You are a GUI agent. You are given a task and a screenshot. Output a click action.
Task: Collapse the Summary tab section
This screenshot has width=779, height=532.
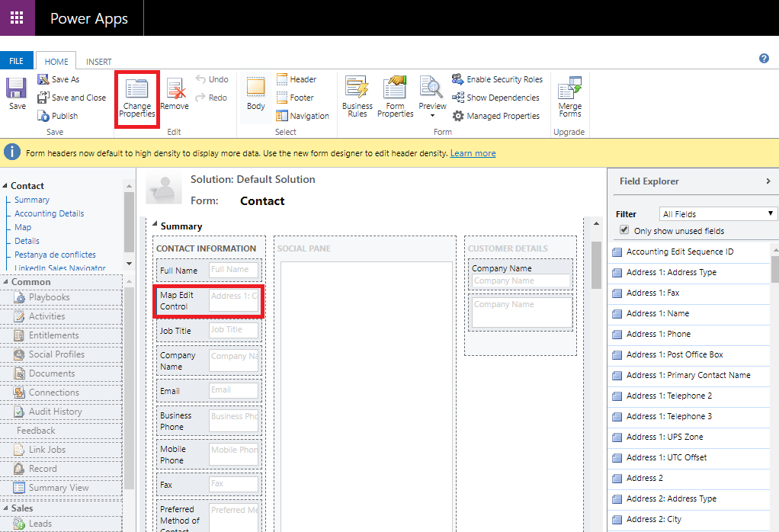155,225
